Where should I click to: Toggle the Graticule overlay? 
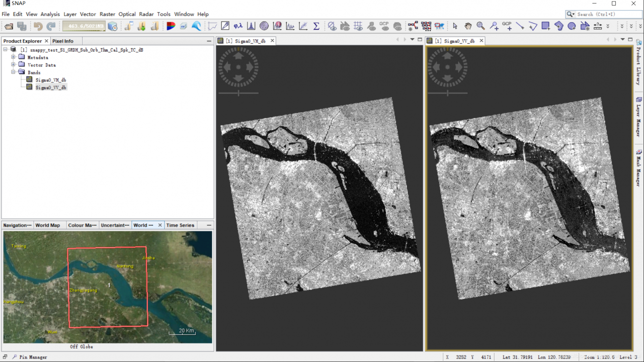358,26
